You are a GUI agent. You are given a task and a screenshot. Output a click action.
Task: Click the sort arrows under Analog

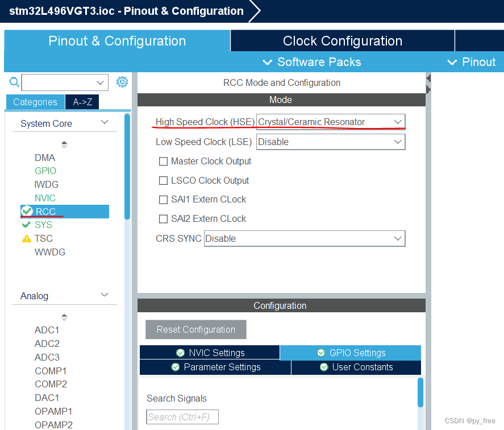coord(64,317)
